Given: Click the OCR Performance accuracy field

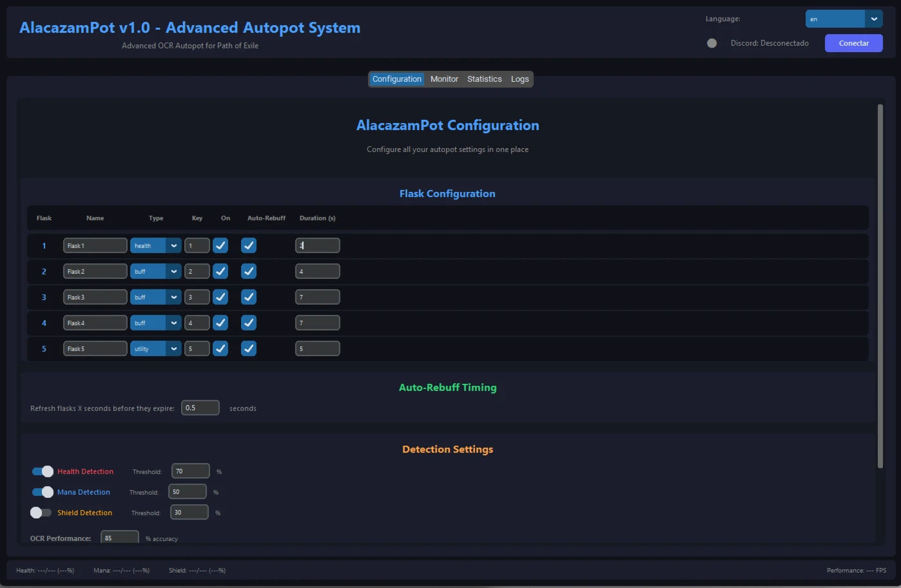Looking at the screenshot, I should pyautogui.click(x=120, y=537).
